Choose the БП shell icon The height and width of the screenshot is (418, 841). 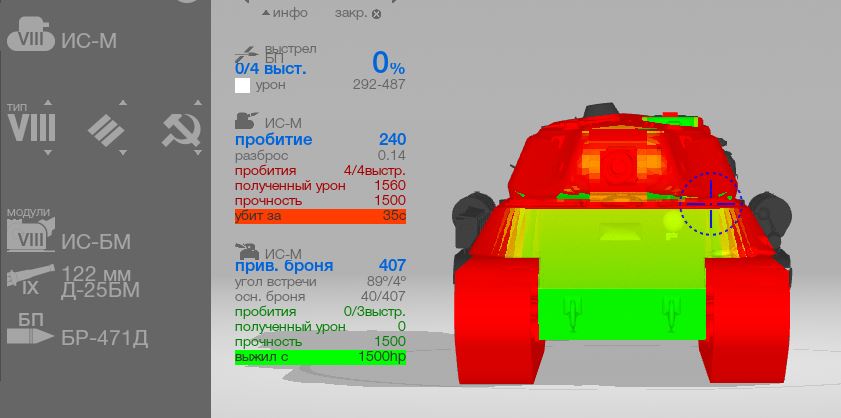[31, 329]
